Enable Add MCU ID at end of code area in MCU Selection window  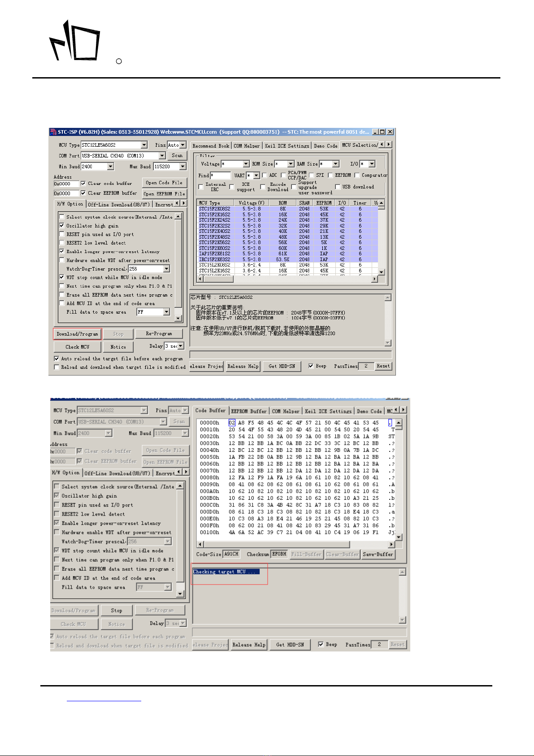[x=62, y=303]
